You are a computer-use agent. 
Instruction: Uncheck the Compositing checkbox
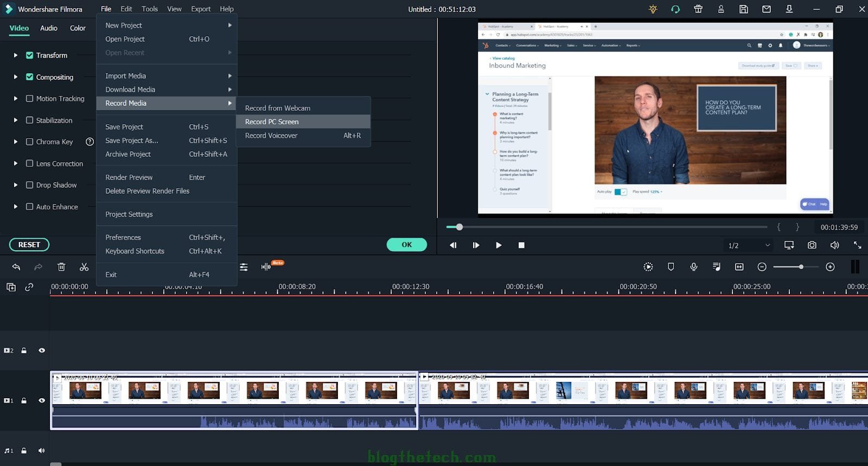(x=30, y=77)
